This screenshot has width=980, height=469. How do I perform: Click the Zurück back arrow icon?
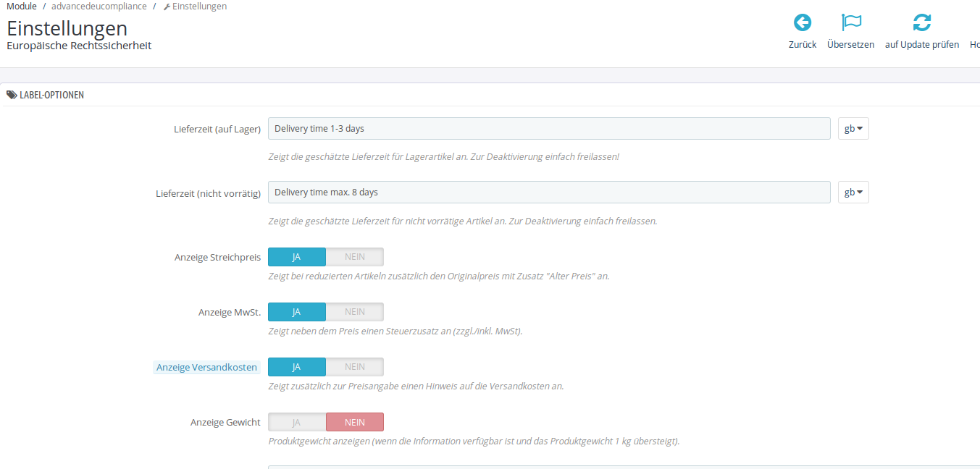tap(803, 22)
